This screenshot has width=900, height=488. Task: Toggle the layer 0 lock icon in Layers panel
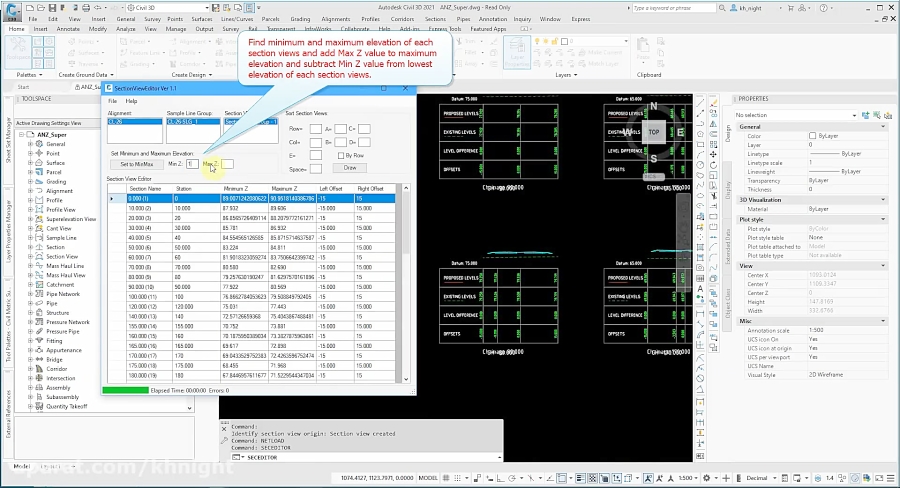pyautogui.click(x=555, y=41)
